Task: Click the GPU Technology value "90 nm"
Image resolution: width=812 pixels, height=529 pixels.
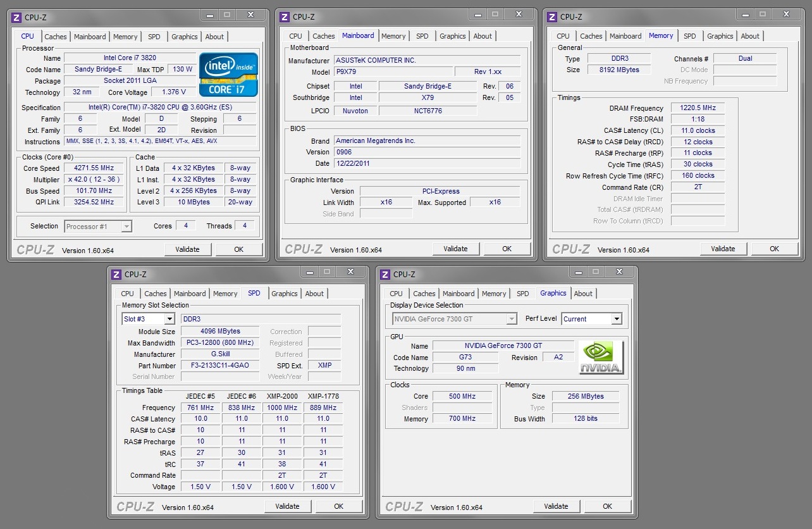Action: click(465, 369)
